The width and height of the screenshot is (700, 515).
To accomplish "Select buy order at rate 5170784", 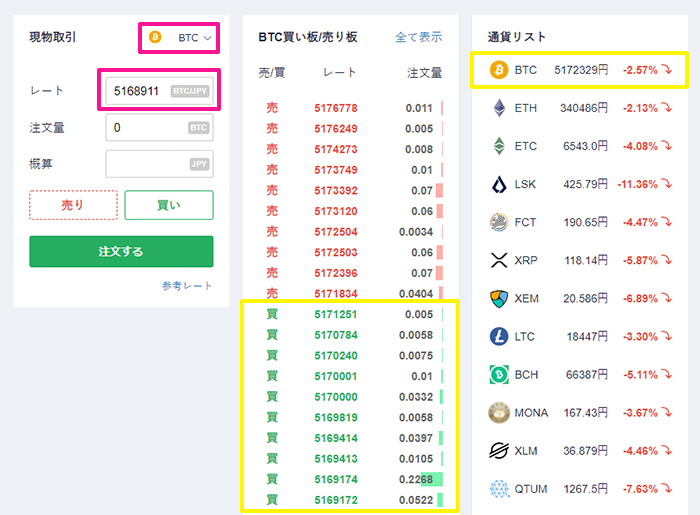I will click(351, 335).
